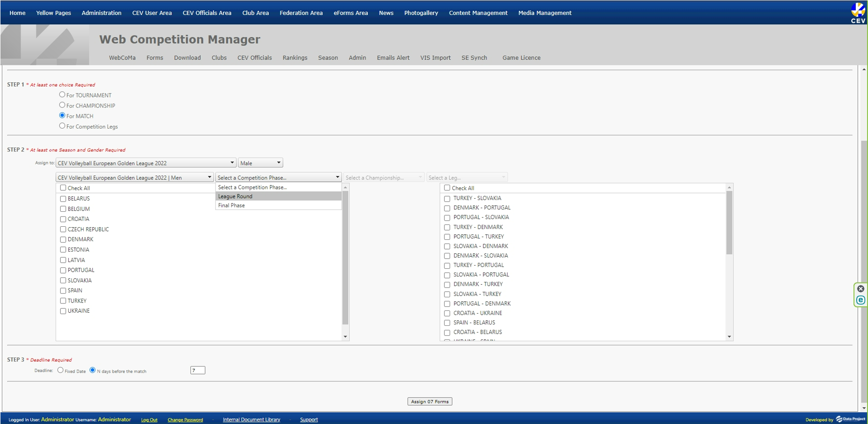The image size is (868, 424).
Task: Open the CEV Officials Area menu
Action: [207, 13]
